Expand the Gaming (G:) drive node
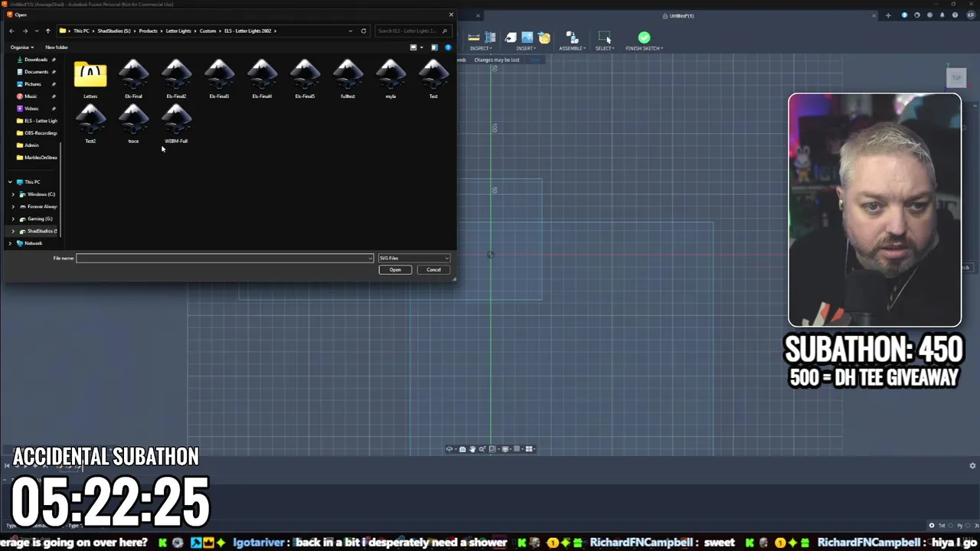Image resolution: width=980 pixels, height=551 pixels. tap(13, 219)
